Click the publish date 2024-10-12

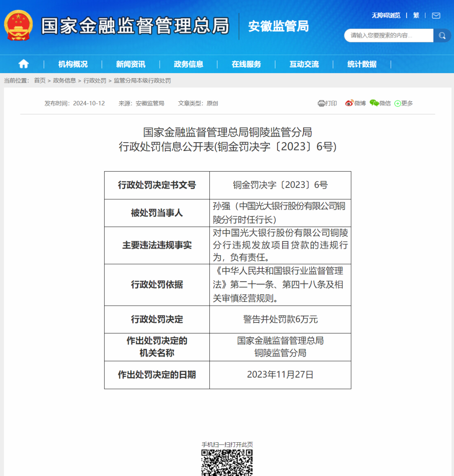click(89, 103)
